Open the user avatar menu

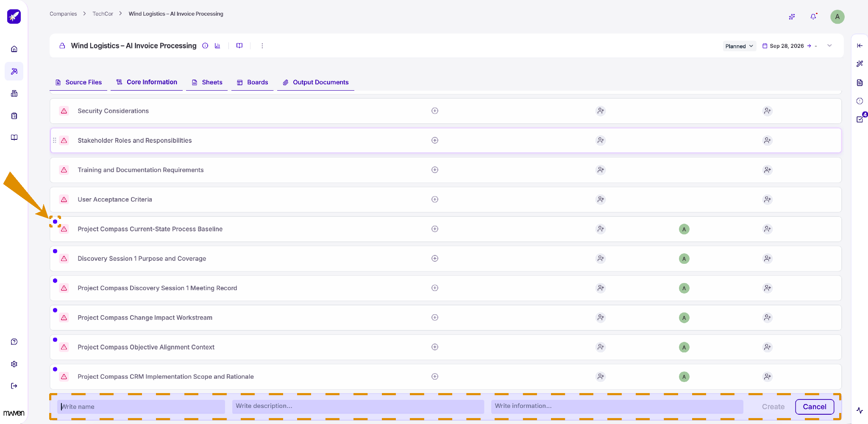(x=837, y=17)
